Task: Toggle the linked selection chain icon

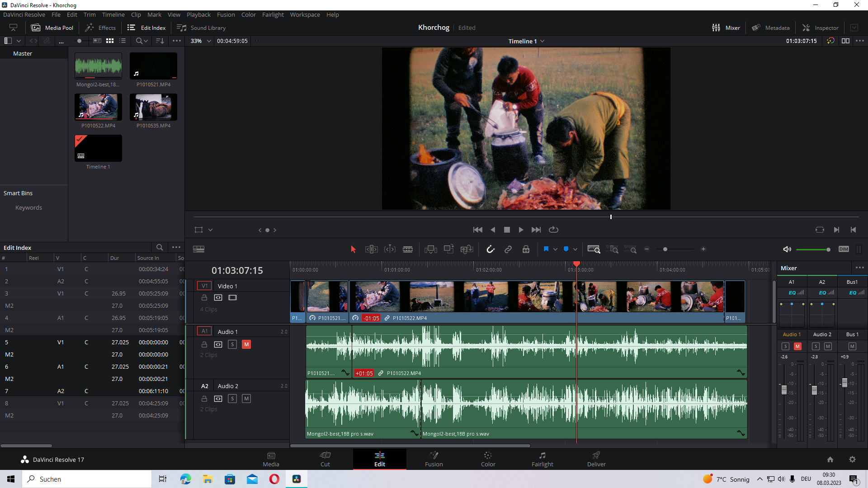Action: 508,249
